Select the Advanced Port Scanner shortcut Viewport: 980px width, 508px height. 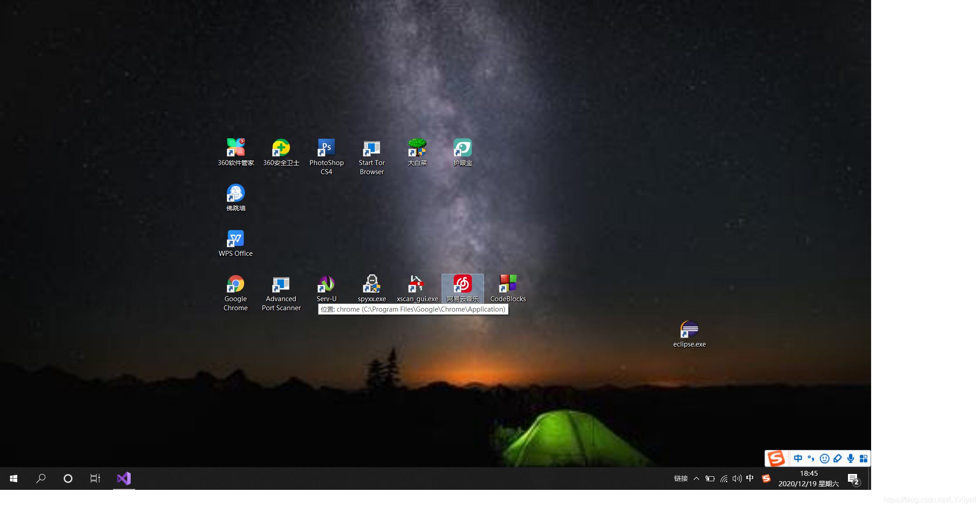(281, 285)
